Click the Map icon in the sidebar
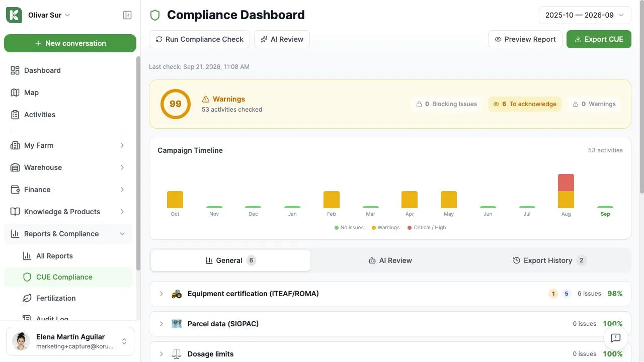Viewport: 644px width, 362px height. coord(15,93)
